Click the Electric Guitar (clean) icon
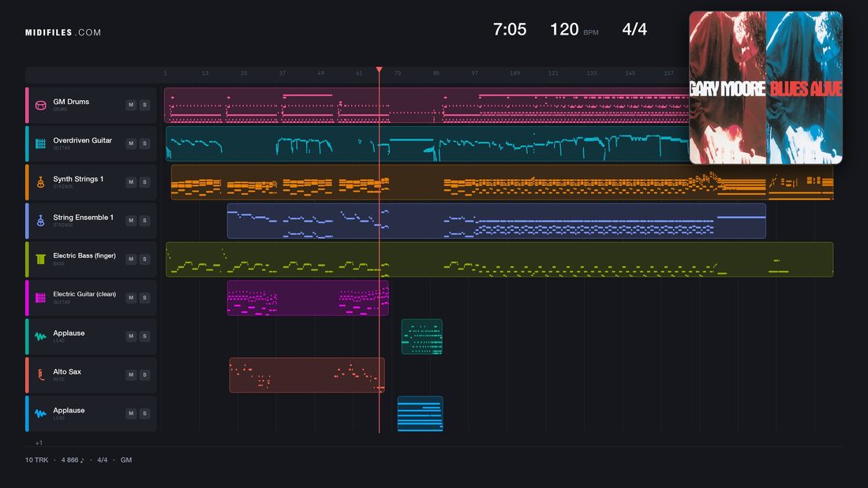868x488 pixels. coord(40,298)
